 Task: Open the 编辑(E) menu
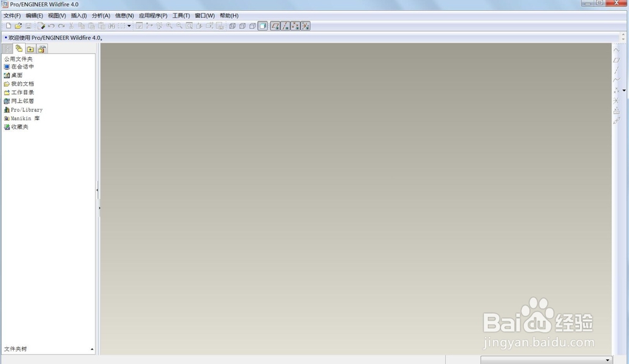[x=34, y=16]
